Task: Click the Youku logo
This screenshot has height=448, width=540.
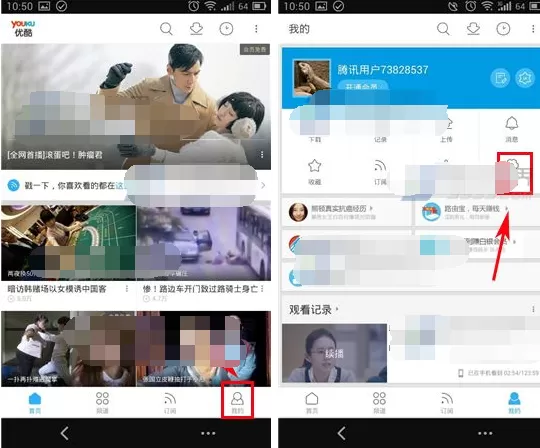Action: [23, 28]
